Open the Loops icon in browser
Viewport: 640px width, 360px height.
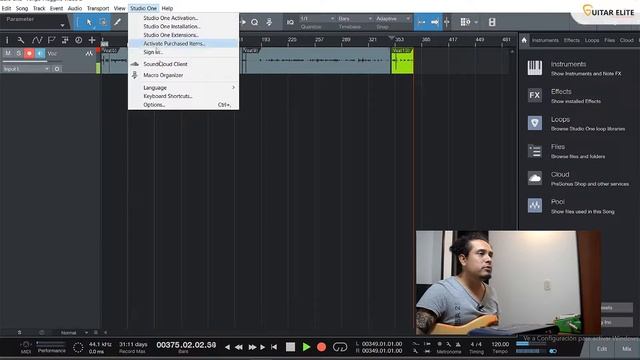point(535,123)
